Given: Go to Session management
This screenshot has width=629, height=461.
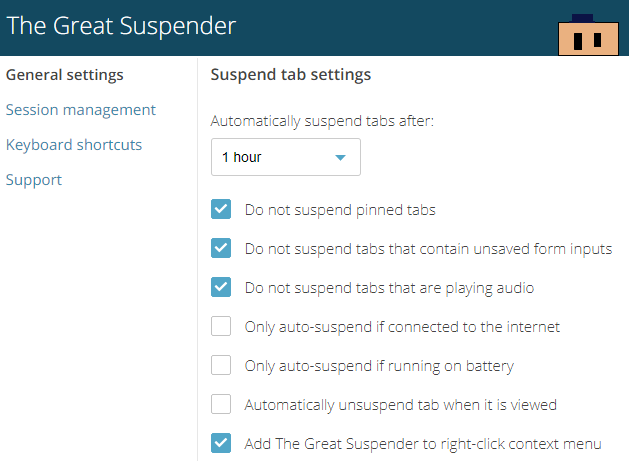Looking at the screenshot, I should click(x=81, y=110).
